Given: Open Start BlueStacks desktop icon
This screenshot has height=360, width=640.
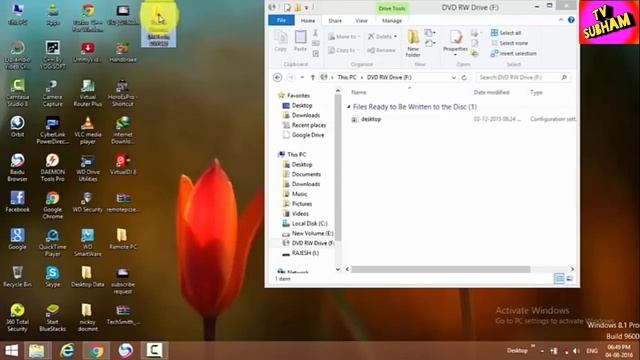Looking at the screenshot, I should click(53, 318).
